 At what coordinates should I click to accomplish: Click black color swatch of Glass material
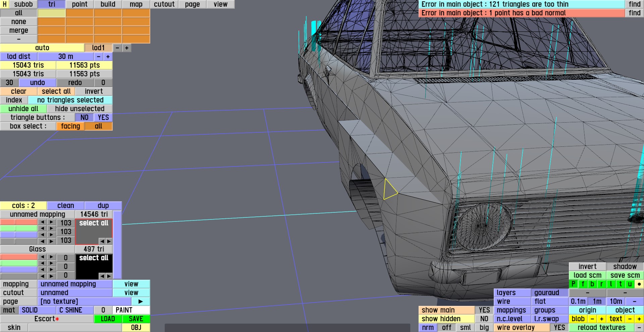point(94,267)
